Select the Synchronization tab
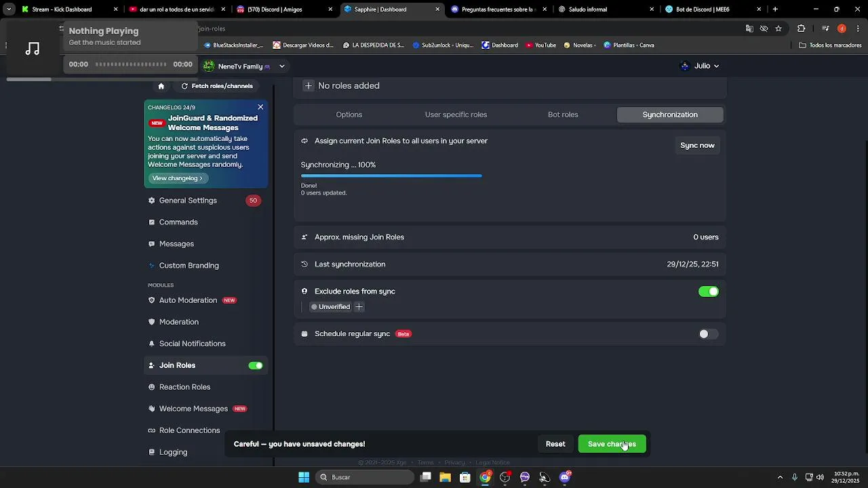The image size is (868, 488). [x=670, y=115]
